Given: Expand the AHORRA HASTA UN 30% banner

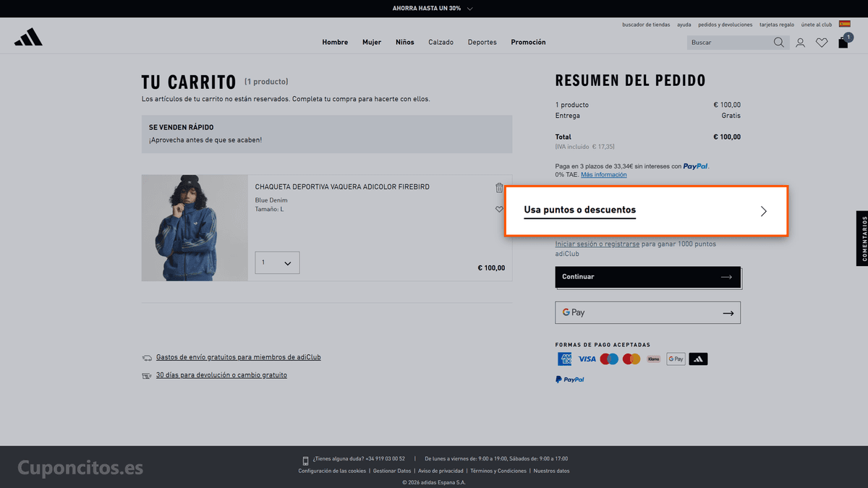Looking at the screenshot, I should pos(433,9).
